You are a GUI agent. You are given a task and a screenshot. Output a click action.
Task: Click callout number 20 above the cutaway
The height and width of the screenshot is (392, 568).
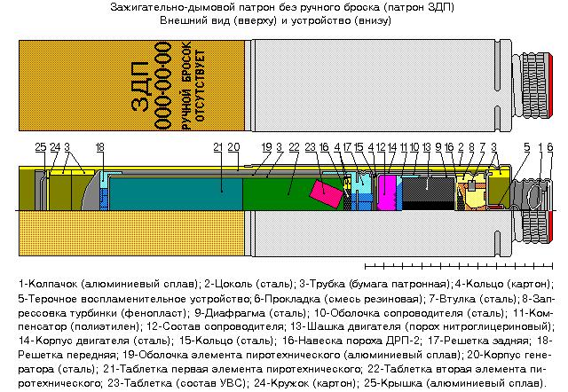pyautogui.click(x=233, y=147)
